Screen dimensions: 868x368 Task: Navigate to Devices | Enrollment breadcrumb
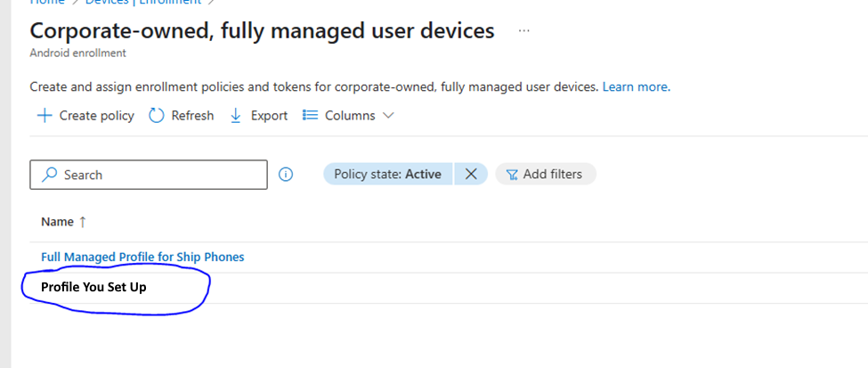point(142,3)
